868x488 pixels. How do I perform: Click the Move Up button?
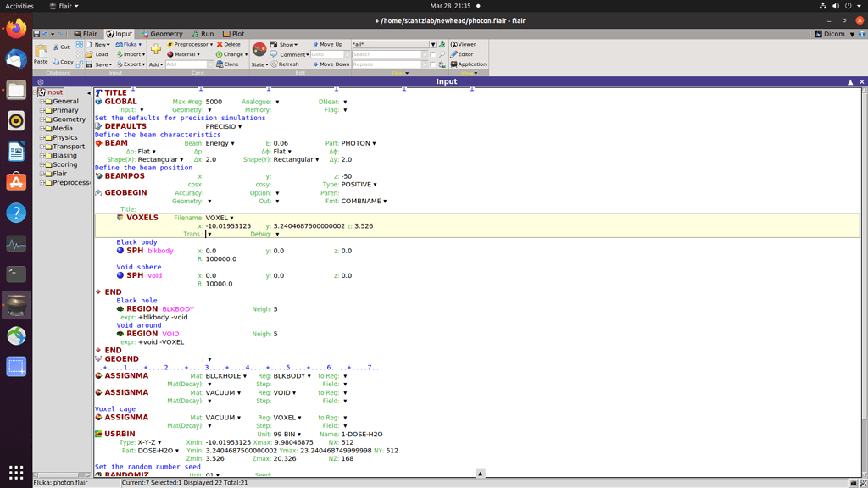(x=327, y=44)
